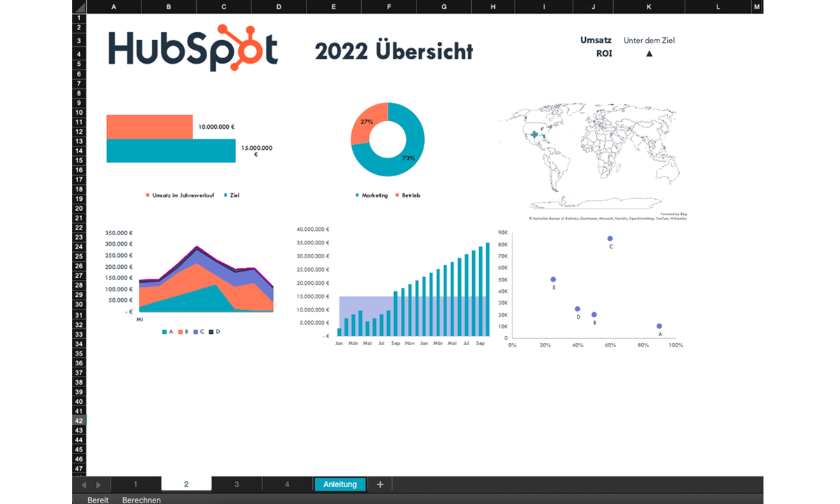Select the orange Umsatz im Jahresverlauf bar
Screen dimensions: 840x504
150,127
